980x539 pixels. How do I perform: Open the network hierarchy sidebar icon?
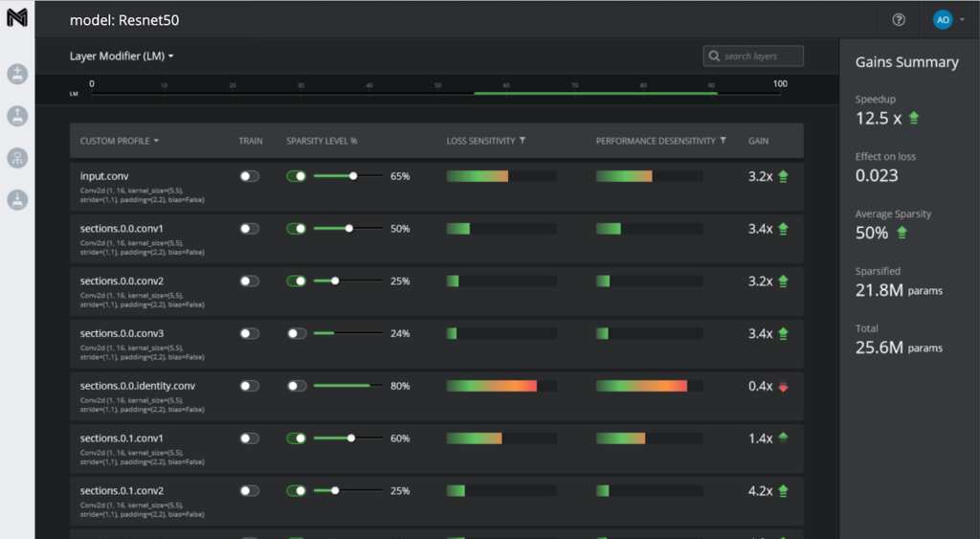pos(17,158)
